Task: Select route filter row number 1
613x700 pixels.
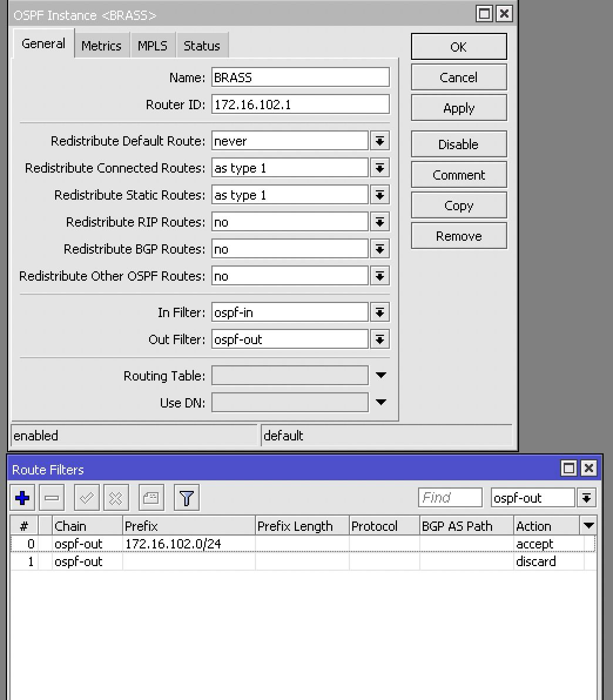Action: [303, 561]
